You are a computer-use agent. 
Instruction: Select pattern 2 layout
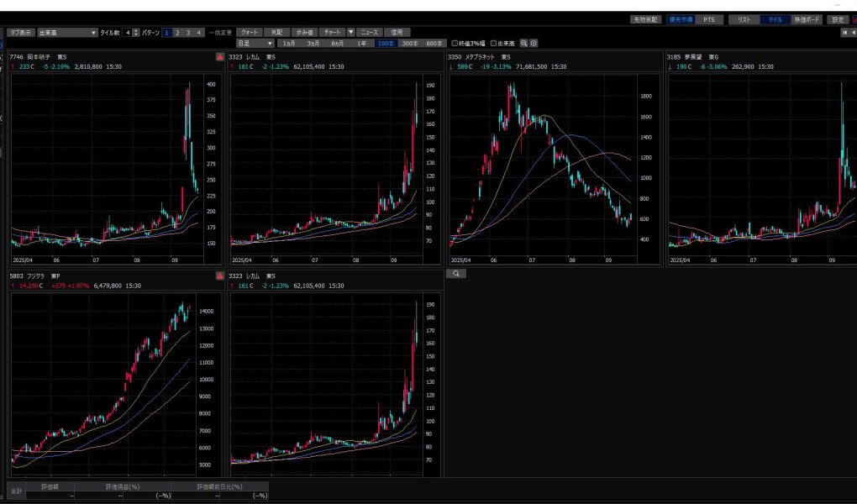(177, 32)
